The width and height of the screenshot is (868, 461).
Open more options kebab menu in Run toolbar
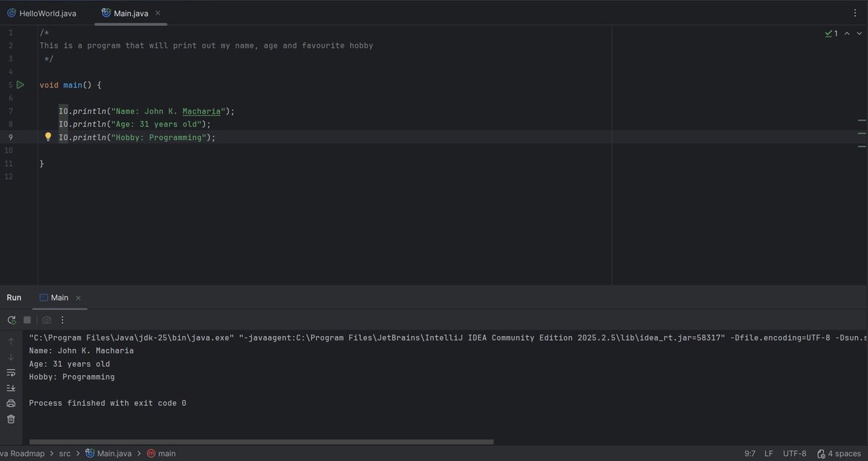pyautogui.click(x=64, y=319)
